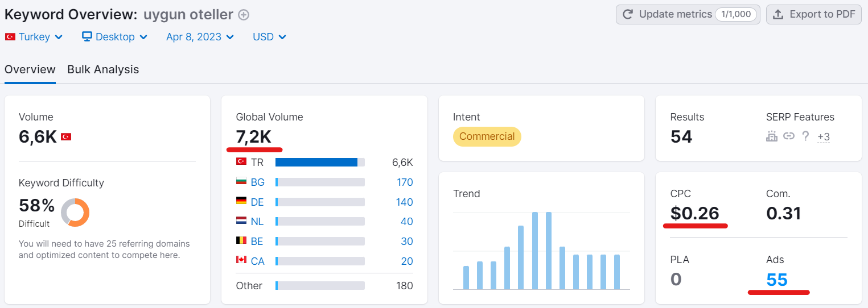Screen dimensions: 868x308
Task: Click the Export to PDF button
Action: [814, 15]
